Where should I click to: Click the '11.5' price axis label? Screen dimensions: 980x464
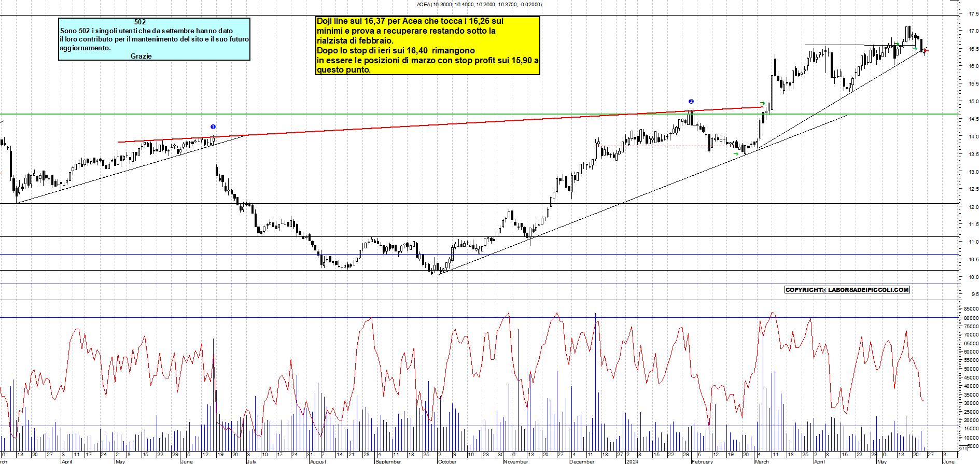(x=974, y=224)
